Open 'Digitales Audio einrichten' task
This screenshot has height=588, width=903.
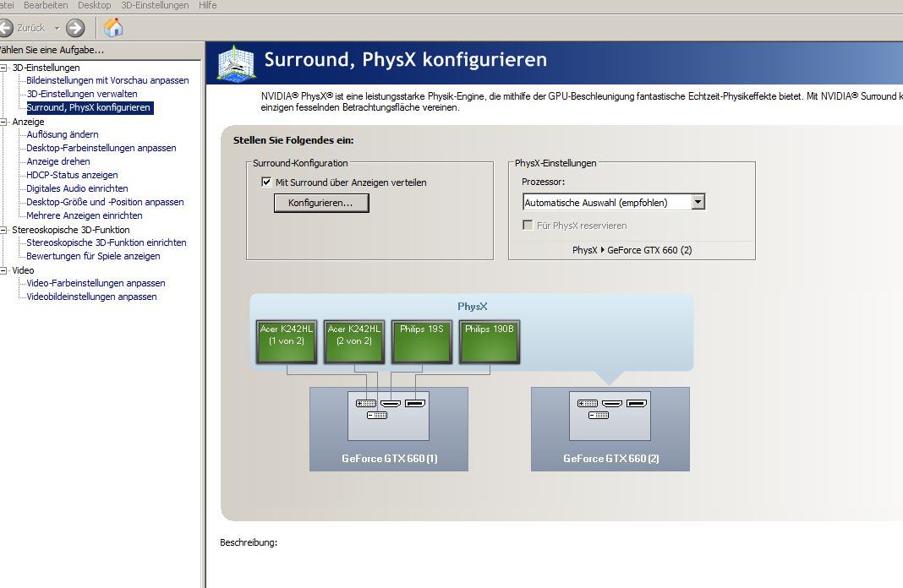point(77,188)
